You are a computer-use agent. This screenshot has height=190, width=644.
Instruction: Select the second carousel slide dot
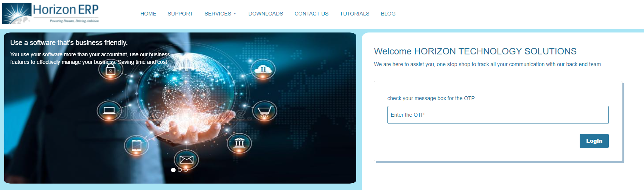pos(180,170)
